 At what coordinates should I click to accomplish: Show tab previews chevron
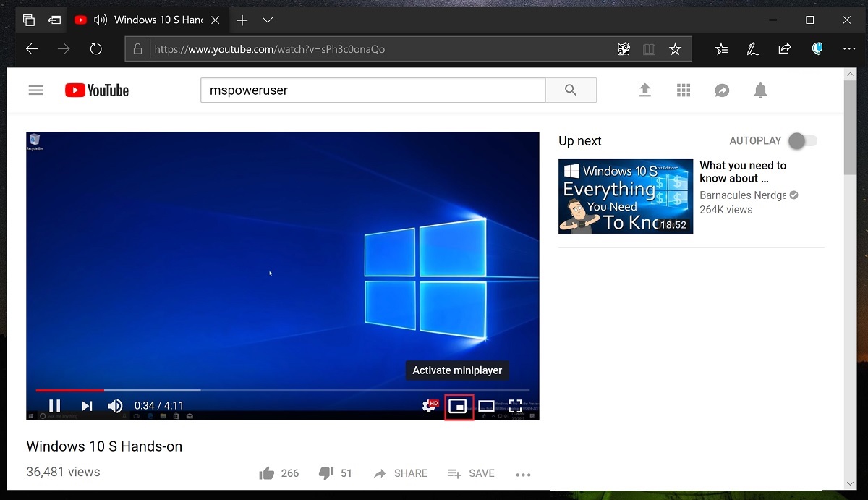coord(268,20)
